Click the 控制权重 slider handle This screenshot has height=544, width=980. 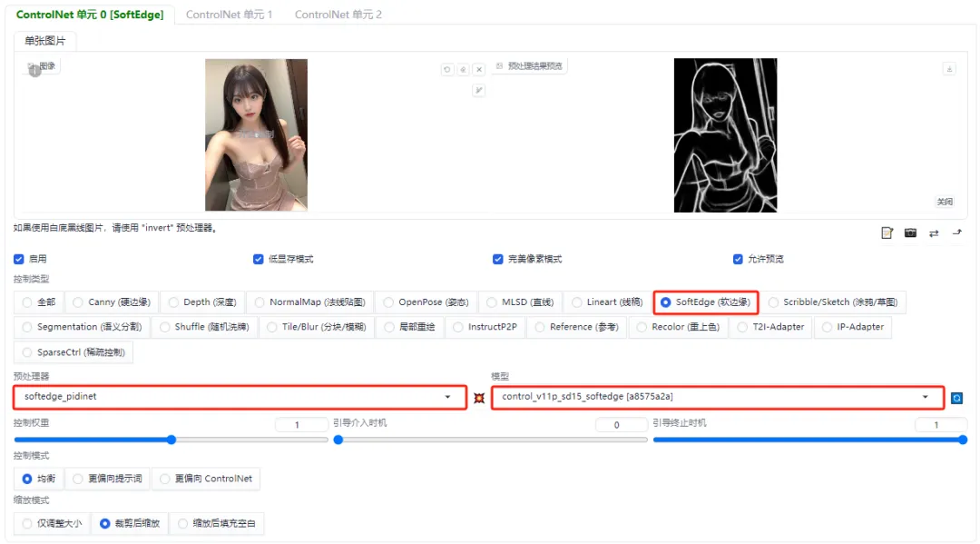171,440
